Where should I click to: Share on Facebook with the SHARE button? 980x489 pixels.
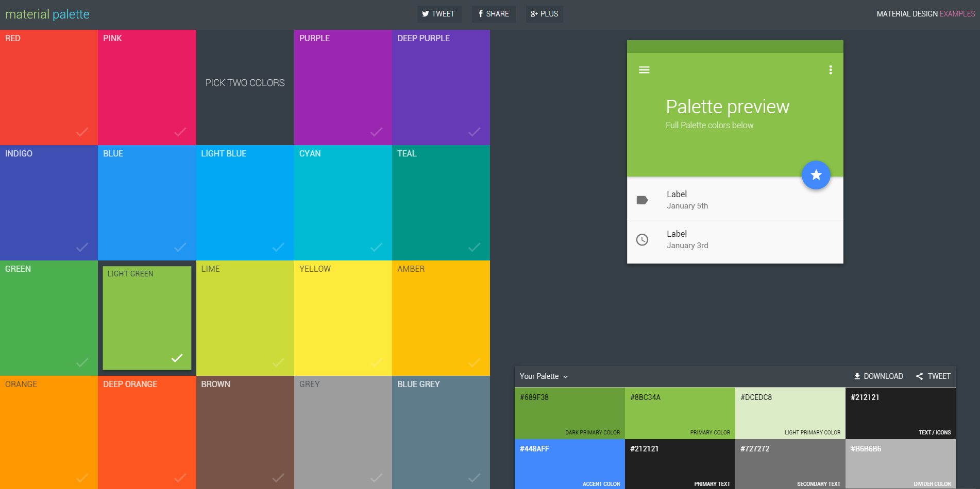click(x=494, y=14)
